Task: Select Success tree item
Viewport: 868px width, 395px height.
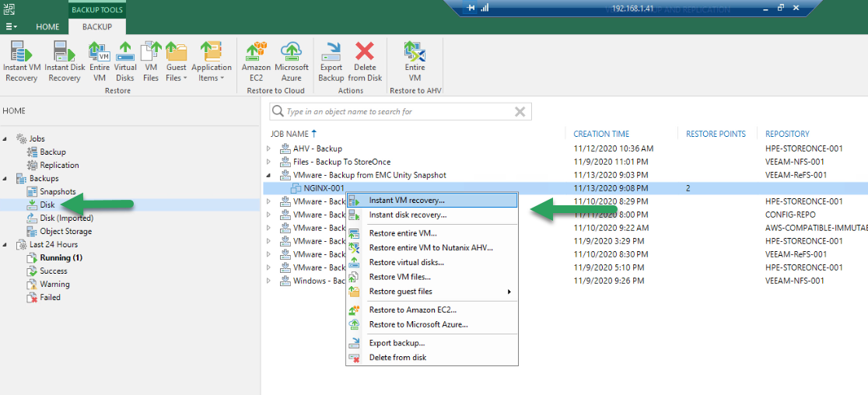Action: pyautogui.click(x=53, y=271)
